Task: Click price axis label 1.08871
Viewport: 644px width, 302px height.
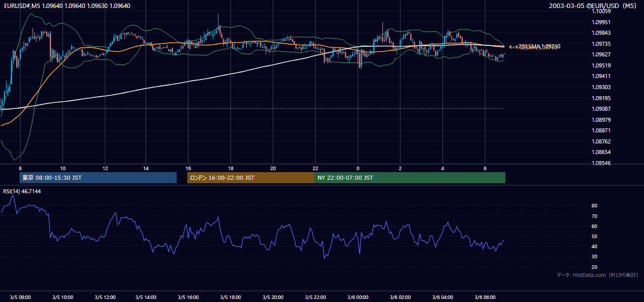Action: pyautogui.click(x=601, y=131)
